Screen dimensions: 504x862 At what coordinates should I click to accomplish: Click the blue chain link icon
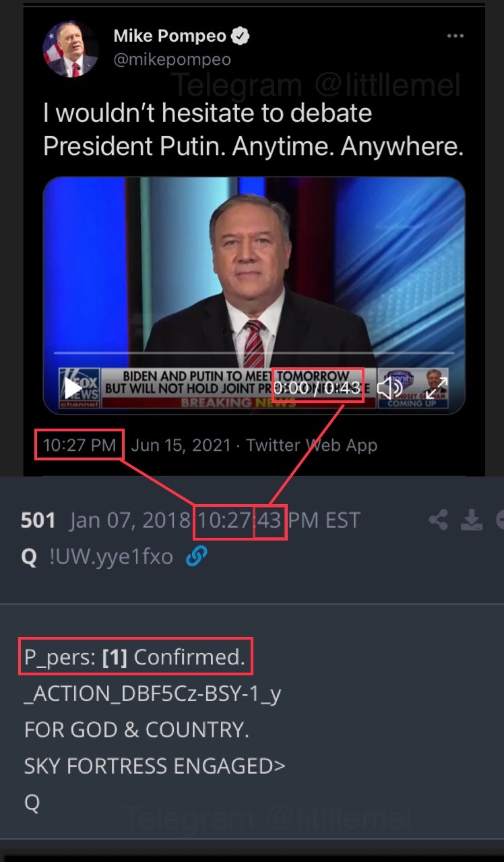(196, 557)
